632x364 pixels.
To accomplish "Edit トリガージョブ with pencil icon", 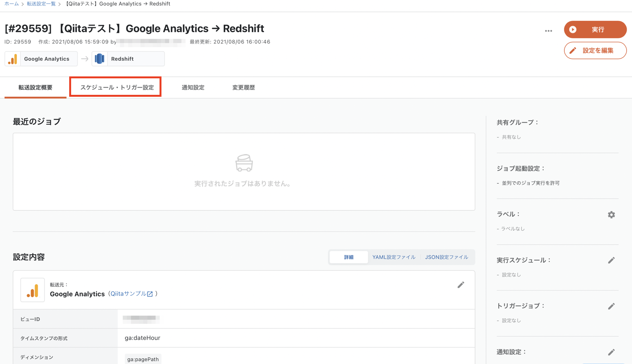I will (611, 306).
